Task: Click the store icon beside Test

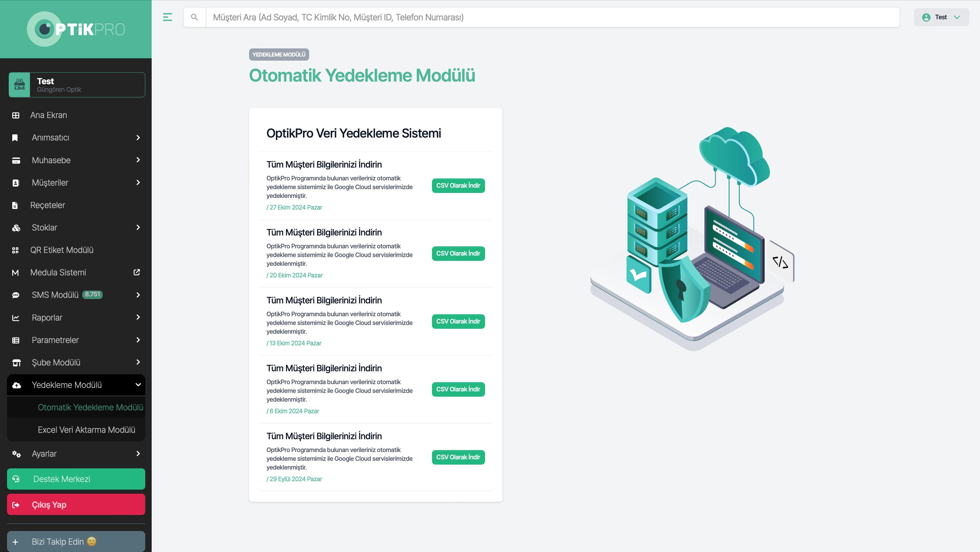Action: [20, 85]
